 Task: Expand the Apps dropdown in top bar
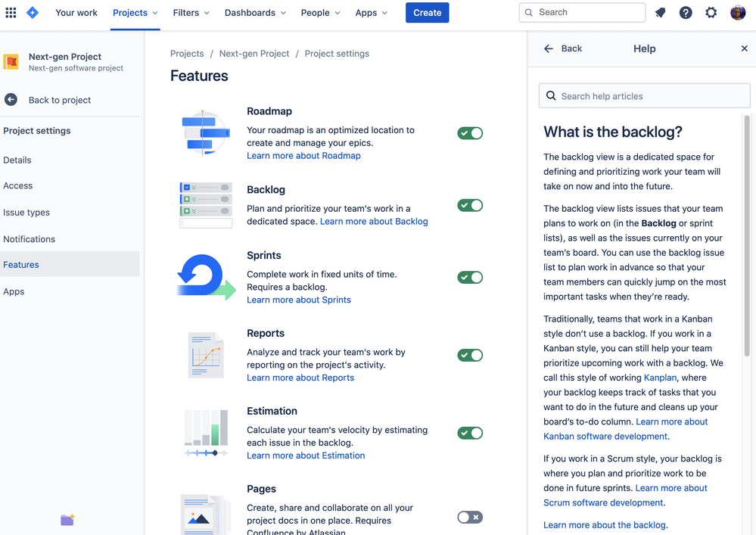click(372, 13)
